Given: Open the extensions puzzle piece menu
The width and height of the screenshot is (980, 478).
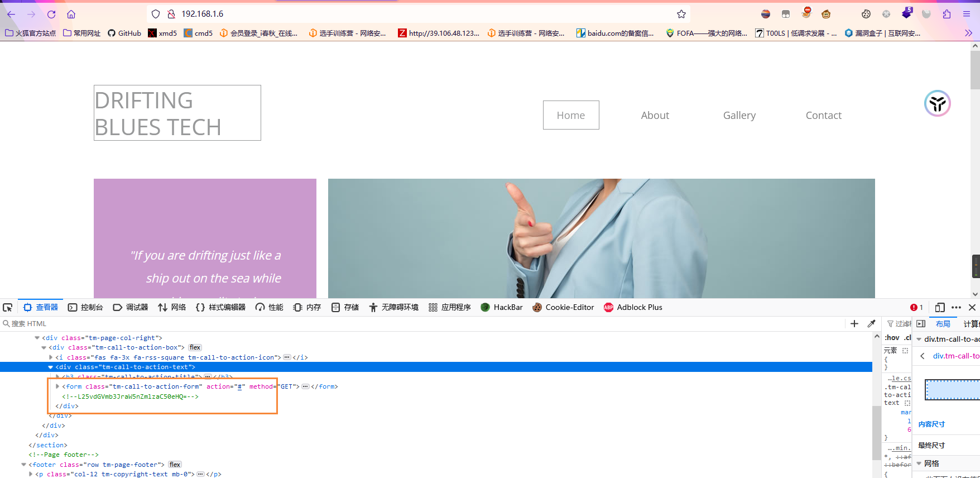Looking at the screenshot, I should pos(947,14).
